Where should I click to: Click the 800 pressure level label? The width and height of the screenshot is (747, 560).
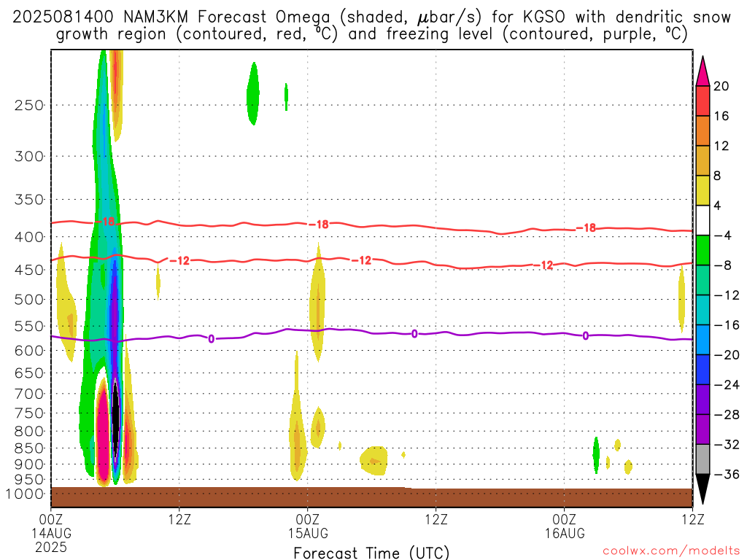[x=29, y=432]
